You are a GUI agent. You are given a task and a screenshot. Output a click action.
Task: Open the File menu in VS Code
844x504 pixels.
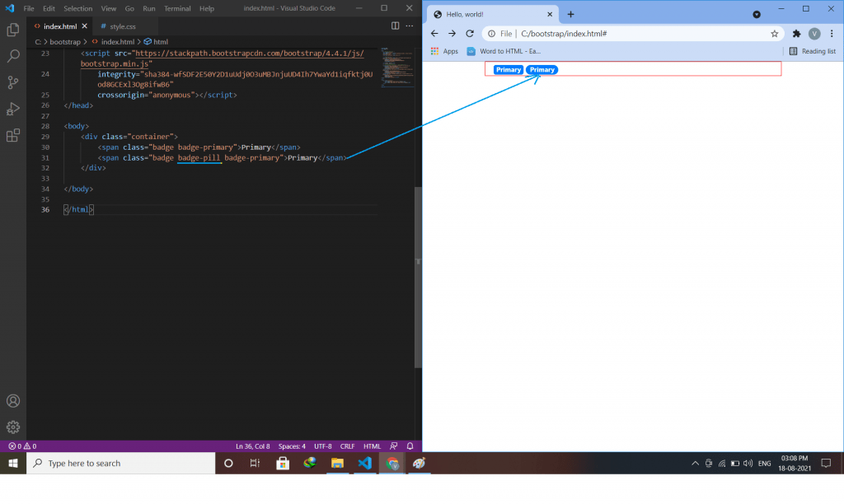pos(29,8)
